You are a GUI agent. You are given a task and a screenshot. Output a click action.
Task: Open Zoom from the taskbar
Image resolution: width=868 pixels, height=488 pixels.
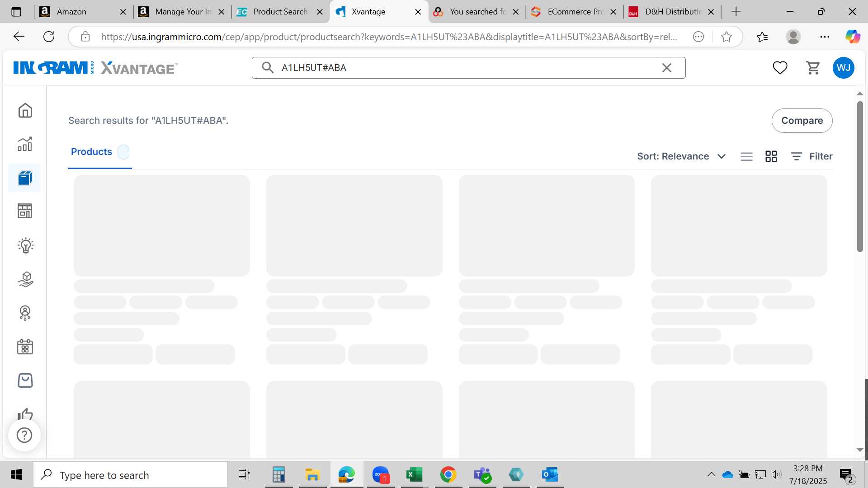[x=381, y=475]
